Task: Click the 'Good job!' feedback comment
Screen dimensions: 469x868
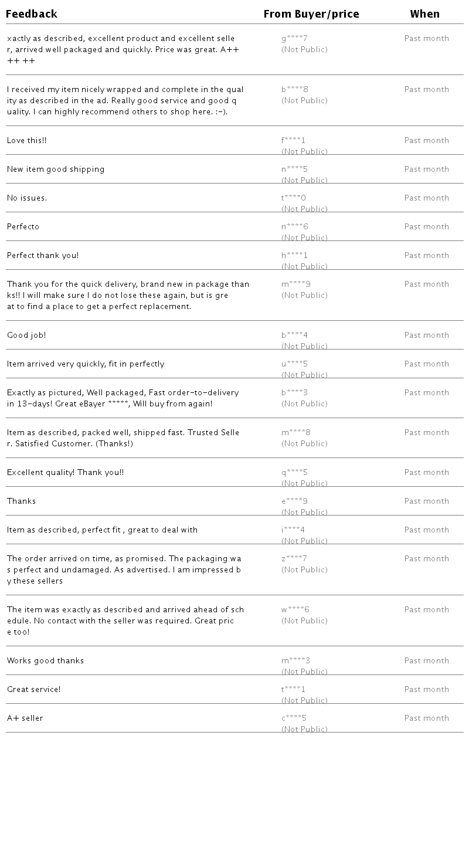Action: 26,335
